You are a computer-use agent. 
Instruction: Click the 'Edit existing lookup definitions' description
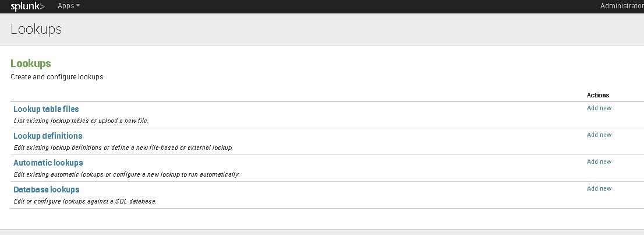pyautogui.click(x=123, y=148)
